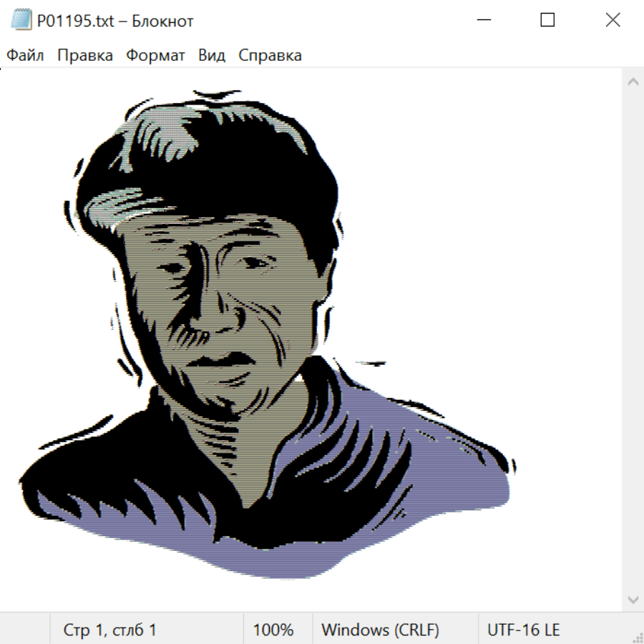The width and height of the screenshot is (644, 644).
Task: Click the Notepad icon in the title bar
Action: click(x=21, y=21)
